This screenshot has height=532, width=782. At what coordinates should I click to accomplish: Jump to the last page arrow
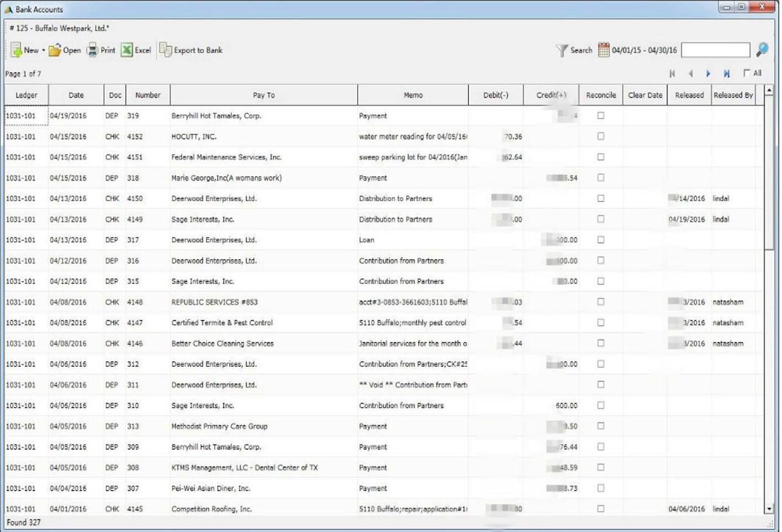pyautogui.click(x=726, y=74)
